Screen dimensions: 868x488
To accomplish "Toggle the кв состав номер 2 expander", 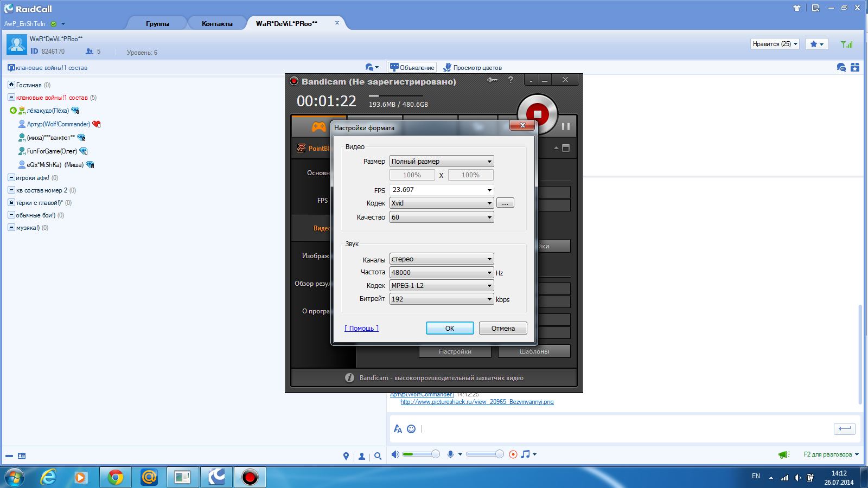I will click(11, 190).
